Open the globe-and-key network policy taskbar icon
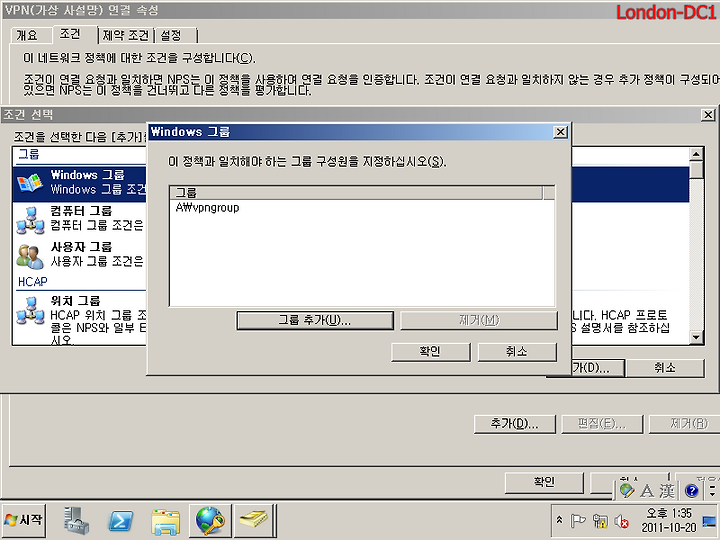This screenshot has height=540, width=720. click(210, 521)
